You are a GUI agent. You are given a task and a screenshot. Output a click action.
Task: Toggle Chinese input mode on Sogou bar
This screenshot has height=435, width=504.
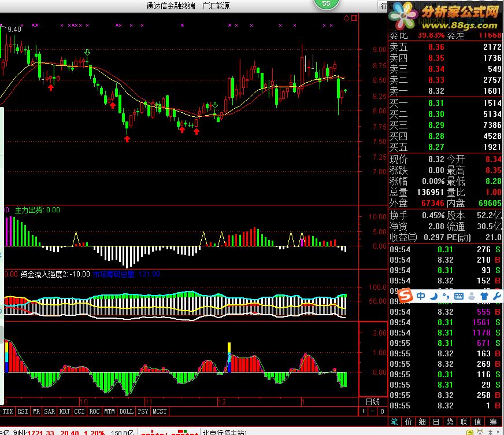pyautogui.click(x=420, y=296)
